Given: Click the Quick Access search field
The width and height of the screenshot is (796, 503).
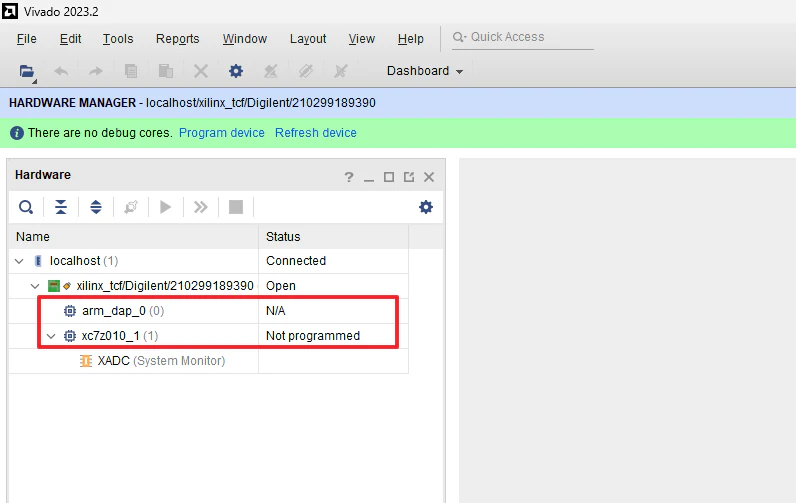Looking at the screenshot, I should pyautogui.click(x=523, y=37).
